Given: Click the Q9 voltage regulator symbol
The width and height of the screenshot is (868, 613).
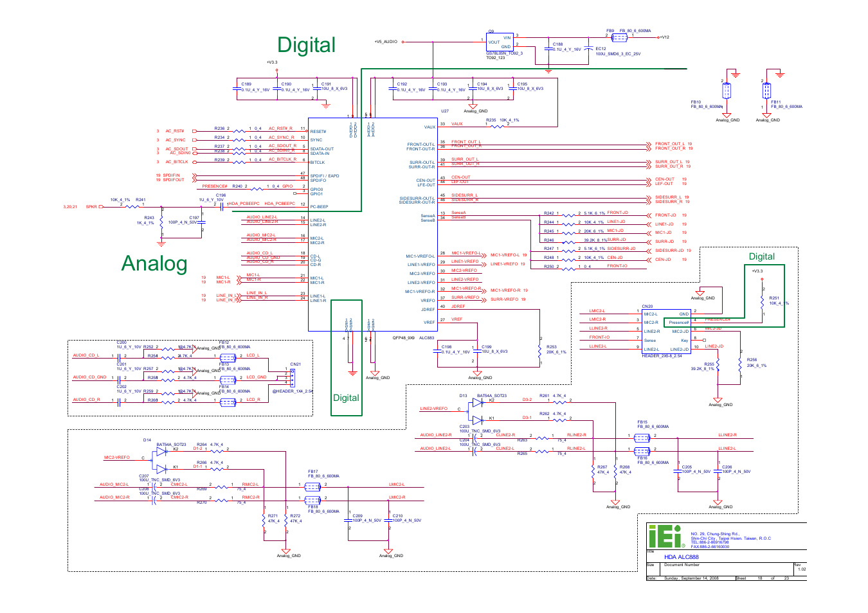Looking at the screenshot, I should 500,42.
